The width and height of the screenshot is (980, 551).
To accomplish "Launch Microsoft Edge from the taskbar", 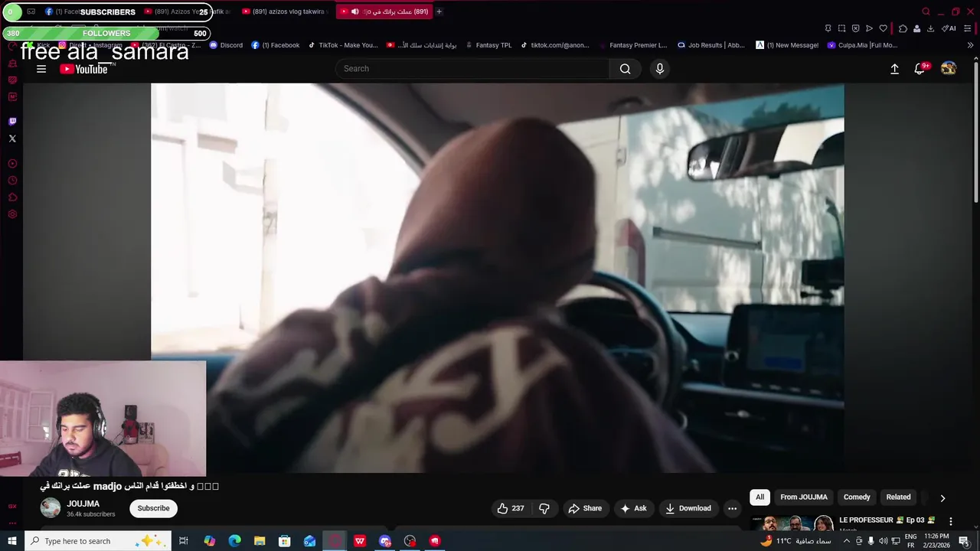I will pos(234,541).
